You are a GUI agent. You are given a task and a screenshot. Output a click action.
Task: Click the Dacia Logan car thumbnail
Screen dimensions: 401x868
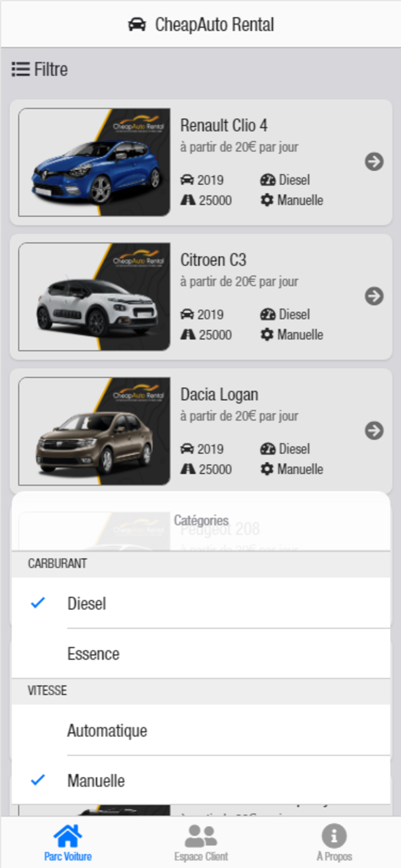94,431
